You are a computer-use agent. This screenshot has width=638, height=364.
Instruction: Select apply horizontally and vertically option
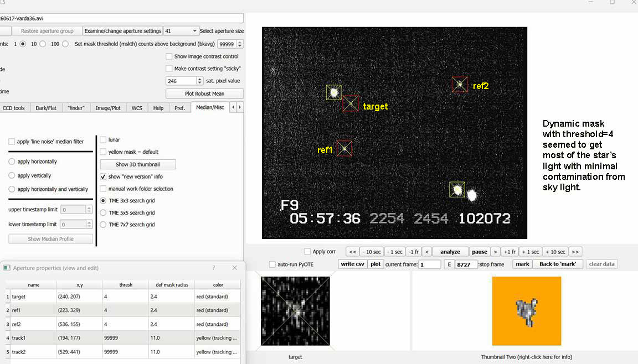pos(12,189)
